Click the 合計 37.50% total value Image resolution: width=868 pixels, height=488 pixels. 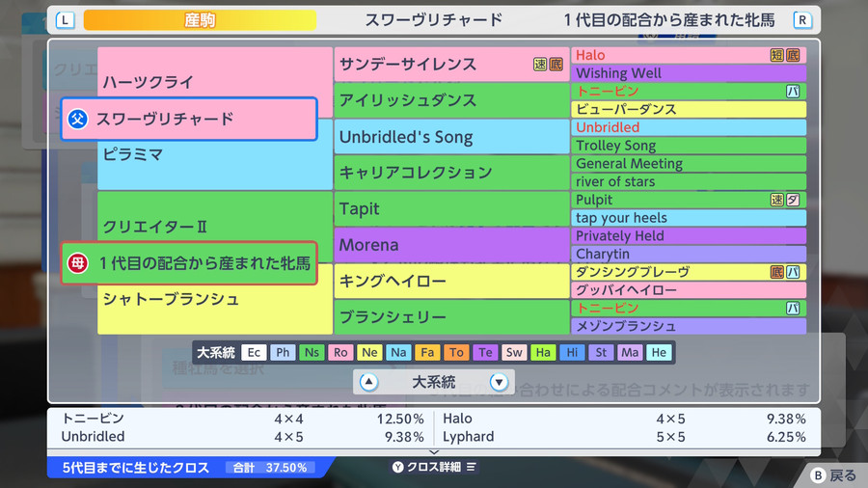[x=270, y=468]
